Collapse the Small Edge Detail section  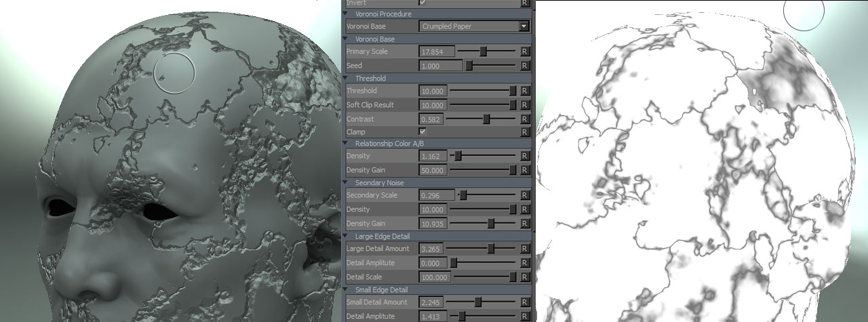[x=349, y=289]
